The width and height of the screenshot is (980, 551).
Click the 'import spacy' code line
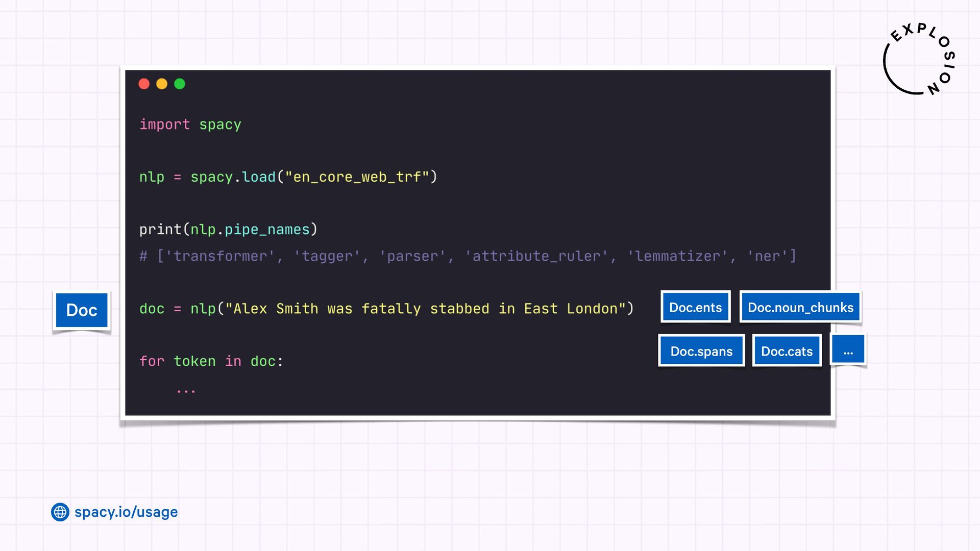coord(190,124)
